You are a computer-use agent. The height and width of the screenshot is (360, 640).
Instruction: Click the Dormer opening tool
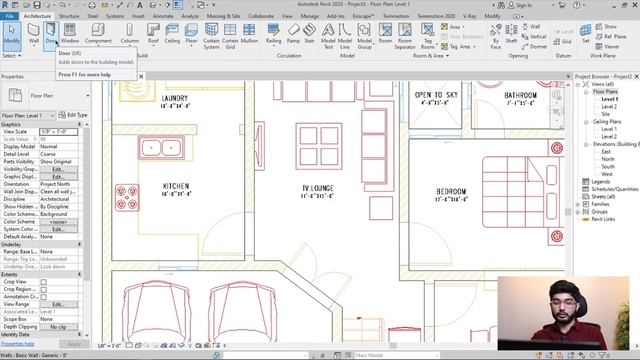pyautogui.click(x=534, y=46)
